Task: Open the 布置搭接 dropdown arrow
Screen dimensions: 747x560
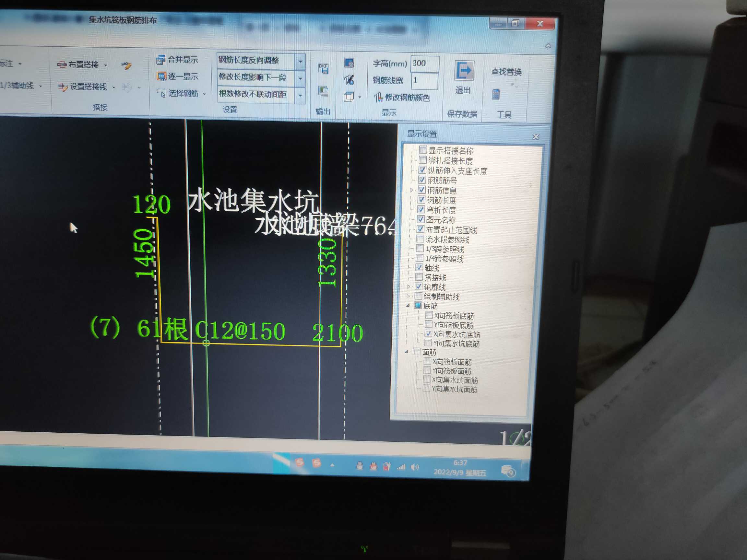Action: click(x=105, y=65)
